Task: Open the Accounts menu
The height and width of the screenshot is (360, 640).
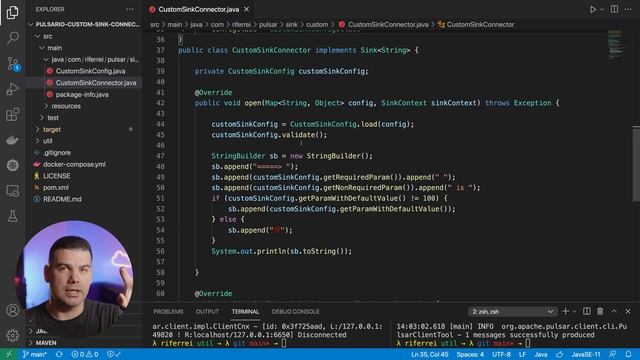Action: (x=12, y=310)
